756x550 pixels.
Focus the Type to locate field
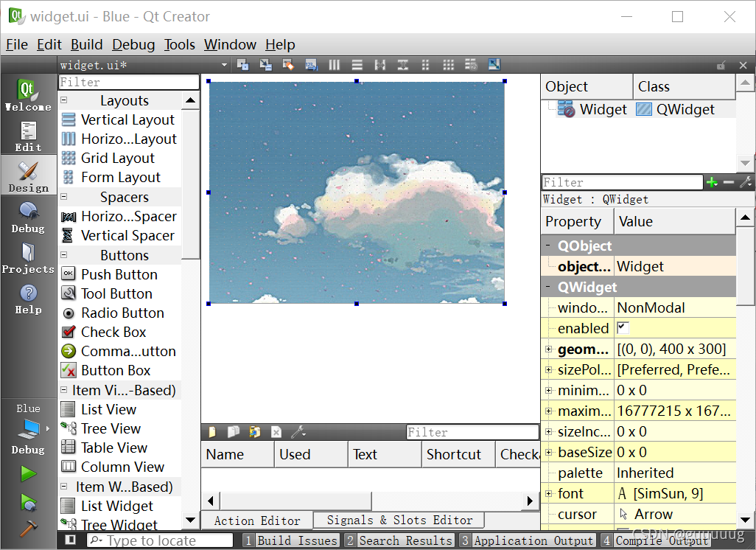coord(160,540)
